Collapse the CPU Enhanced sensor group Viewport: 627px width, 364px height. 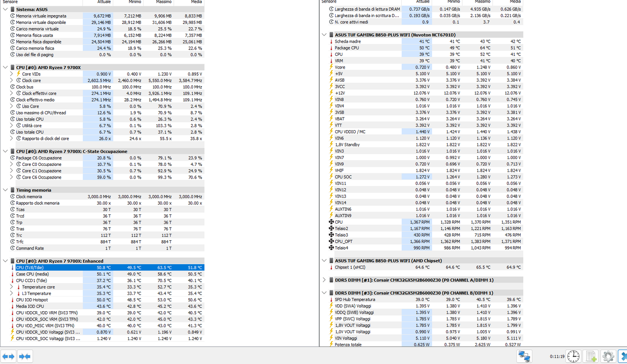pyautogui.click(x=5, y=261)
